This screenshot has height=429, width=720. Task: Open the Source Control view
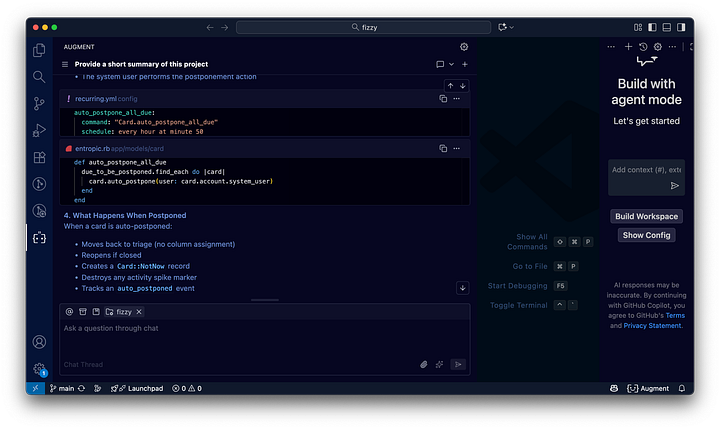(x=39, y=104)
